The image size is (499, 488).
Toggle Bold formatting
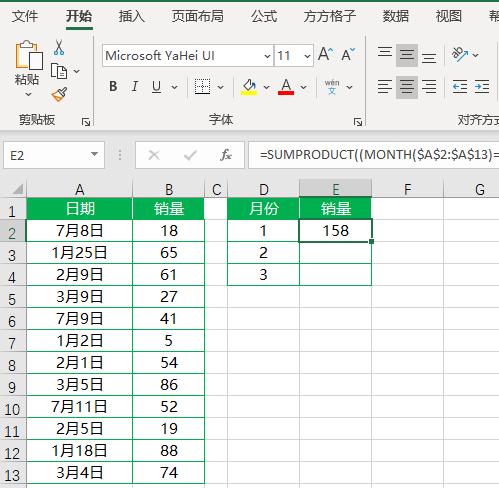(x=113, y=87)
